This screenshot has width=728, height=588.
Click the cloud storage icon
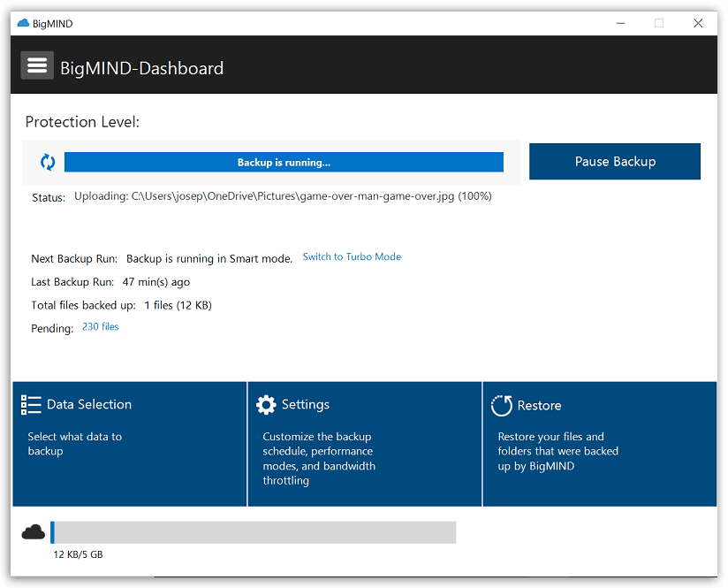34,531
